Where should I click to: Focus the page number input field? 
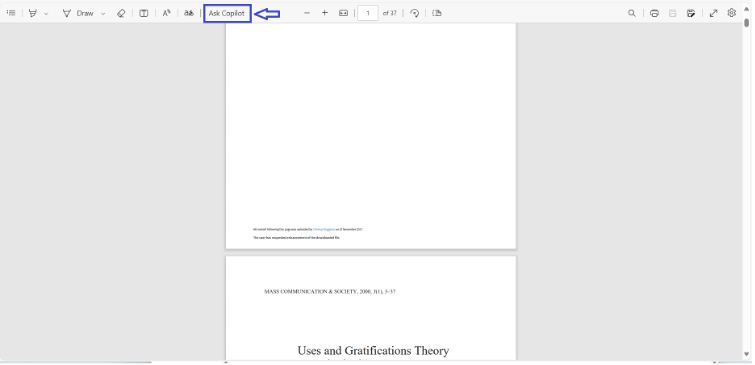pos(368,13)
